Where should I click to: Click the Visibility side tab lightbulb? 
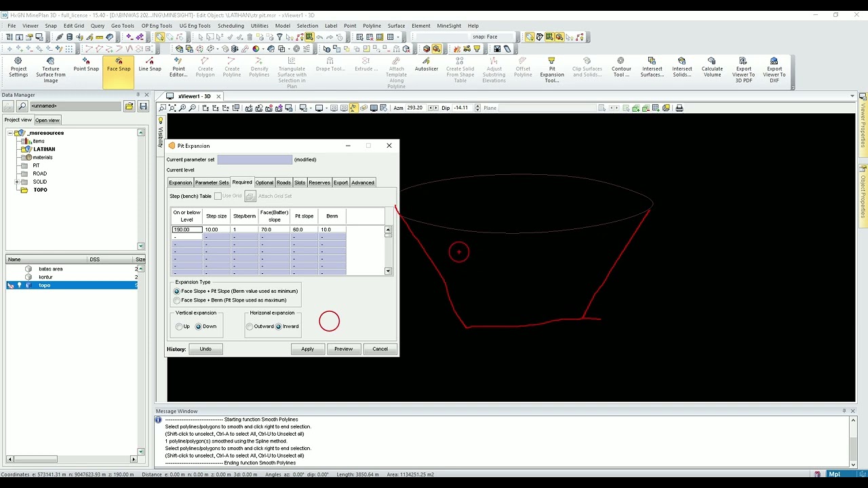tap(161, 119)
